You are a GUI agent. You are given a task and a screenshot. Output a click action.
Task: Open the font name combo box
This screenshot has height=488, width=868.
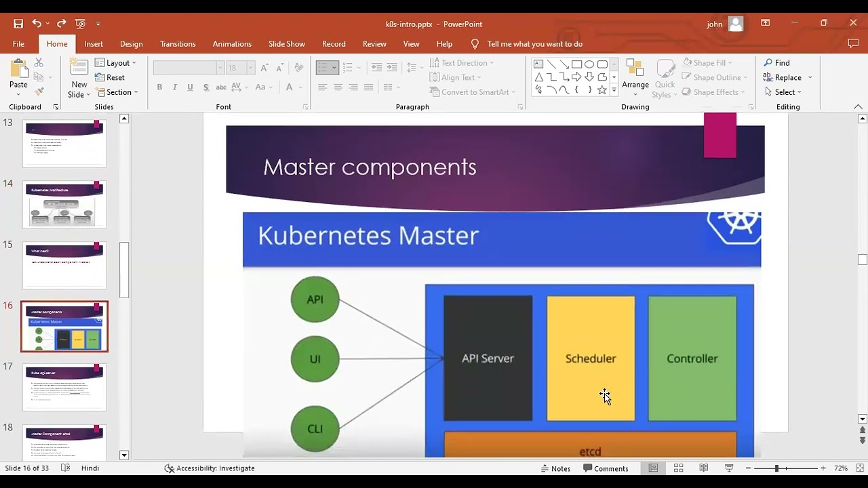(x=189, y=68)
